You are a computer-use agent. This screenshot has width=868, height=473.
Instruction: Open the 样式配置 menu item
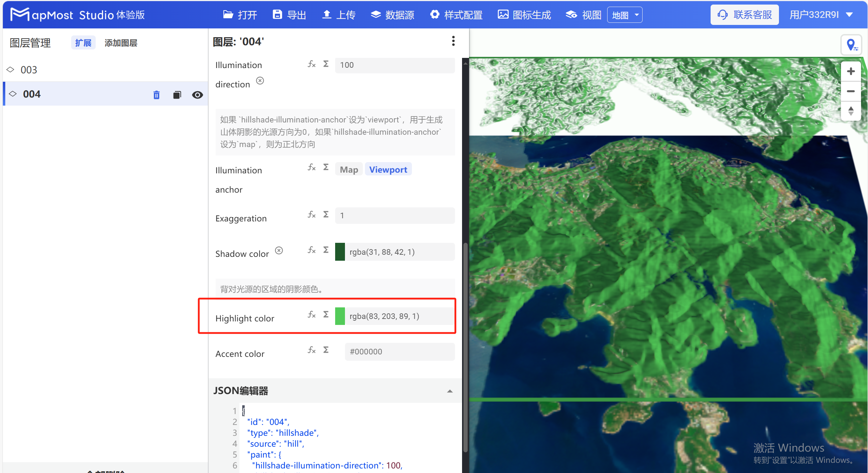click(x=456, y=15)
